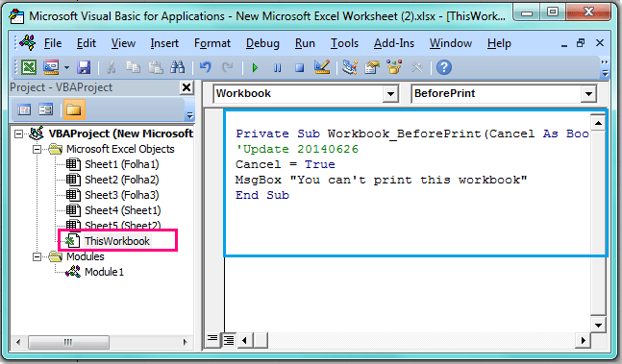The width and height of the screenshot is (622, 364).
Task: Restore the inner code window
Action: click(x=581, y=43)
